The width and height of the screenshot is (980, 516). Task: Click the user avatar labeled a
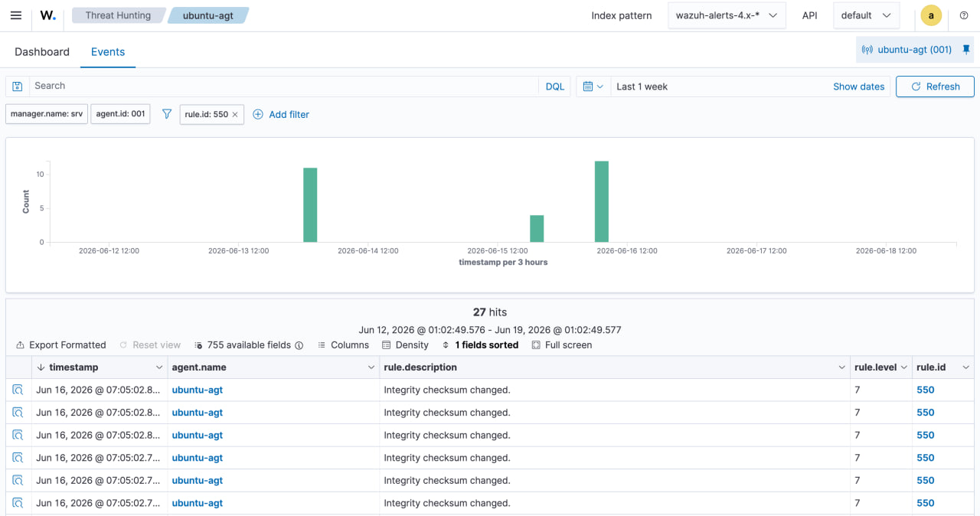click(x=931, y=15)
